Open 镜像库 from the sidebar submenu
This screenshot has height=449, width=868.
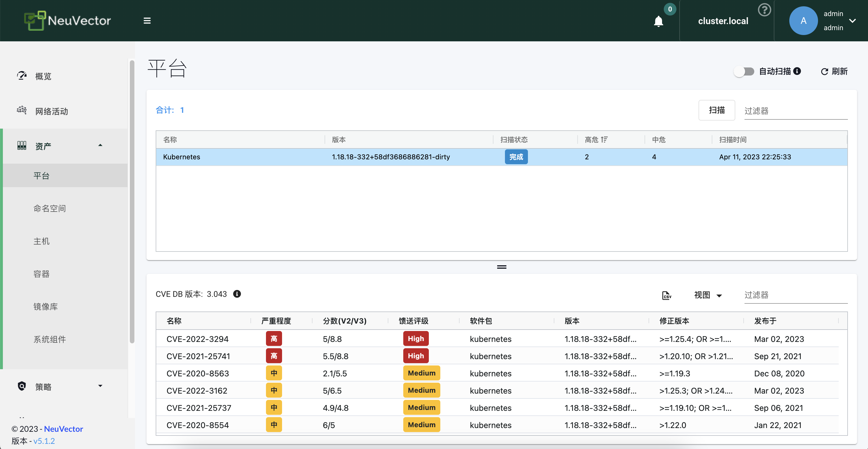45,307
